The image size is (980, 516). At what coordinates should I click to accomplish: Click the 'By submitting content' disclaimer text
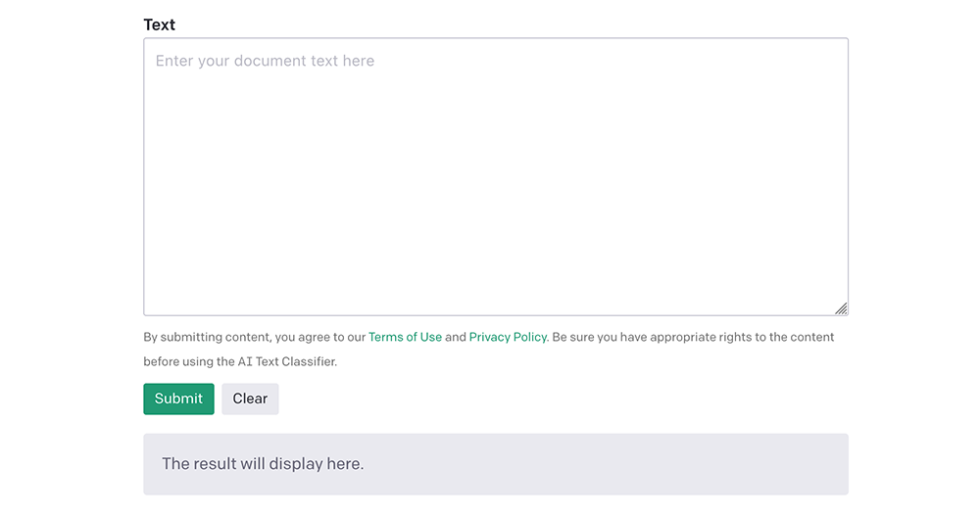[206, 338]
